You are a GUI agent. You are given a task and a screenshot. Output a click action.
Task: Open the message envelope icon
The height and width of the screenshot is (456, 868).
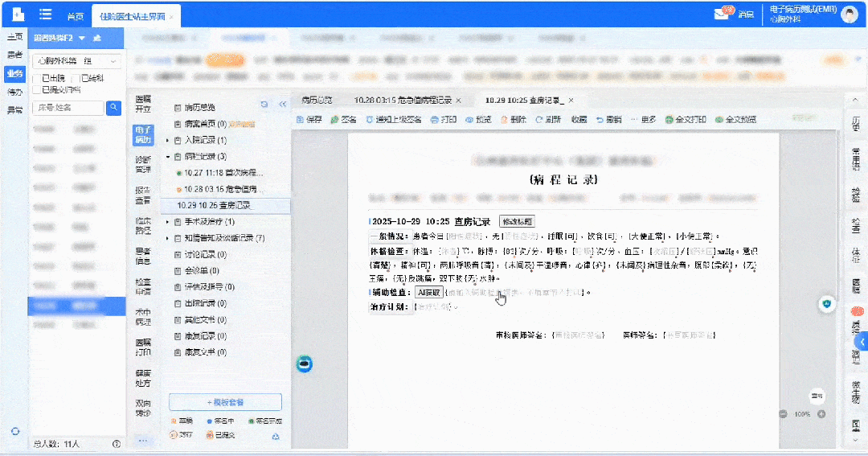721,14
